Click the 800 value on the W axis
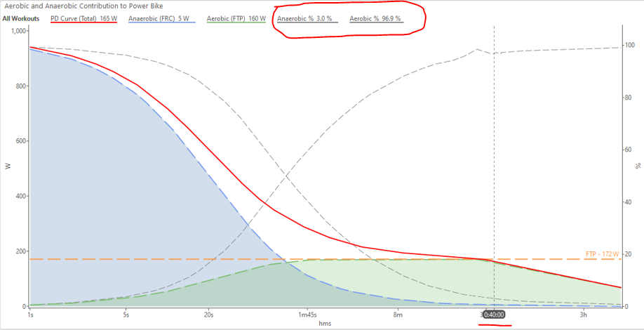 tap(21, 86)
